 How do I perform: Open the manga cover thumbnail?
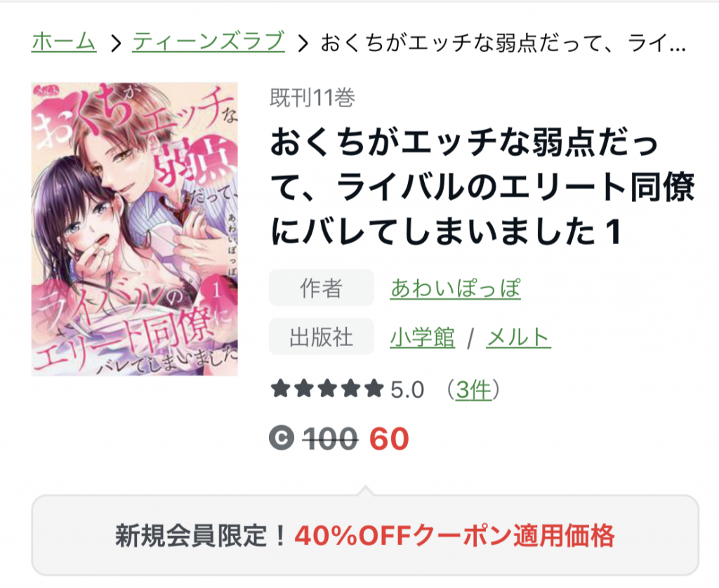(134, 229)
